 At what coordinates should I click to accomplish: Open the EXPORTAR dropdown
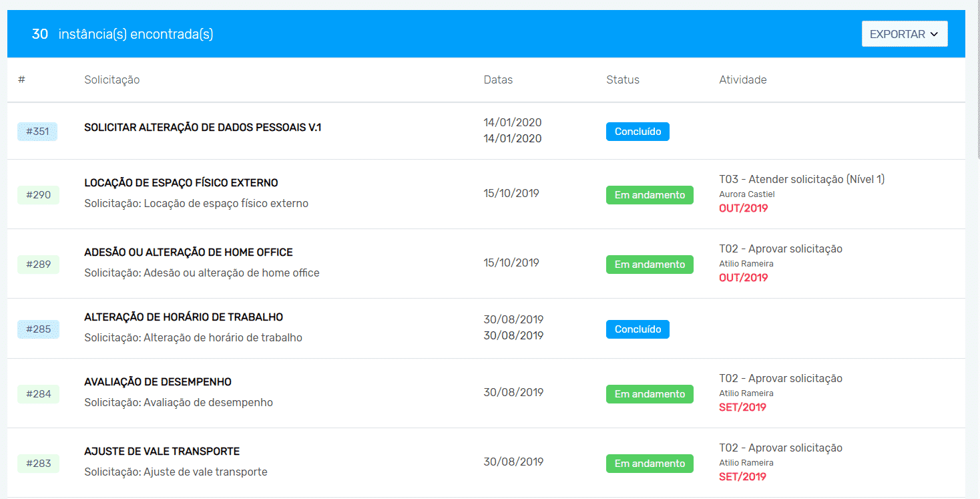(904, 33)
